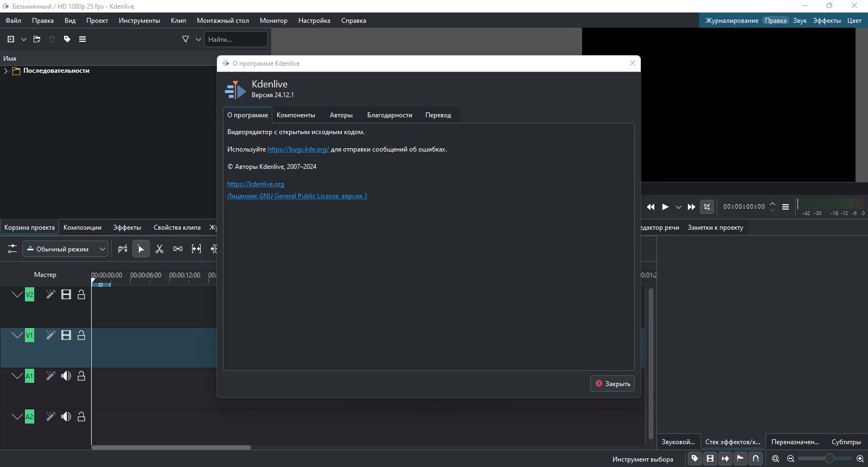Lock track A1

pyautogui.click(x=81, y=376)
